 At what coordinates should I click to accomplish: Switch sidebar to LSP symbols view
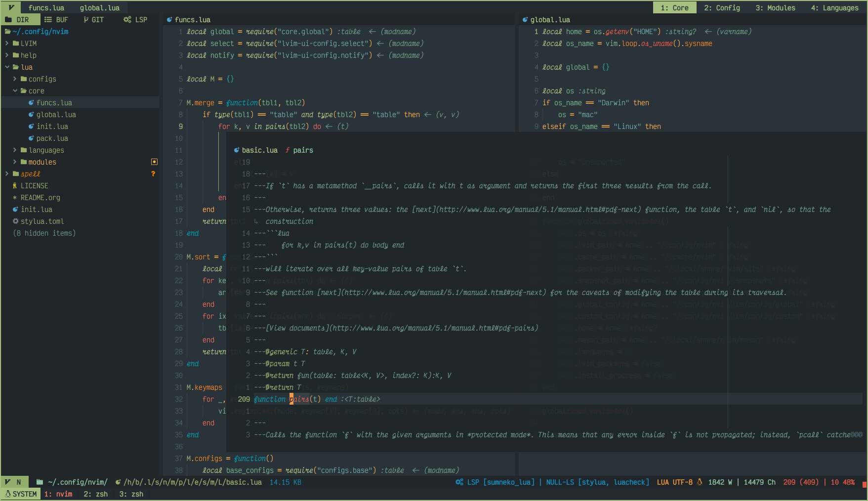[x=135, y=20]
